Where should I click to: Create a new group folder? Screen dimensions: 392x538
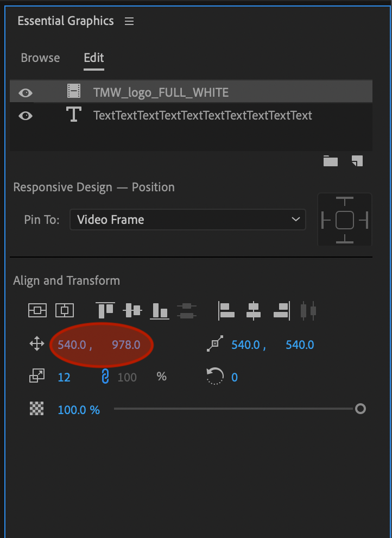pos(330,161)
